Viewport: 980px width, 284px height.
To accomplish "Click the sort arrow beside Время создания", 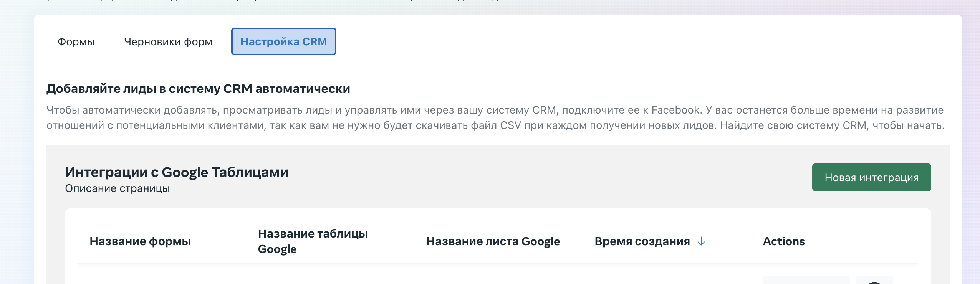I will click(x=701, y=241).
